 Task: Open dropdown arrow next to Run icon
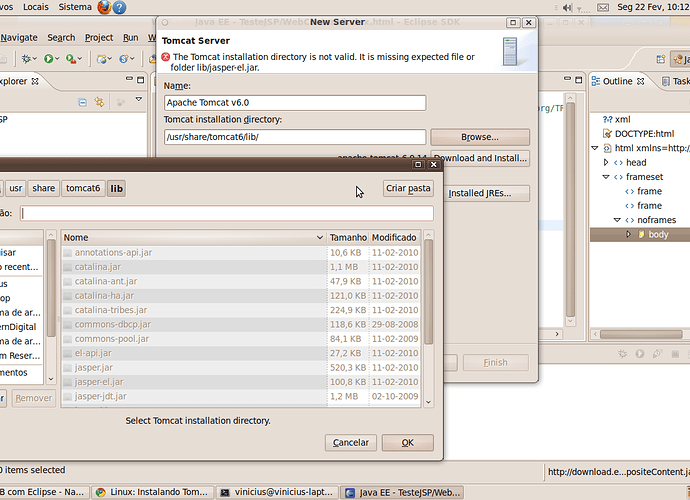pos(57,59)
